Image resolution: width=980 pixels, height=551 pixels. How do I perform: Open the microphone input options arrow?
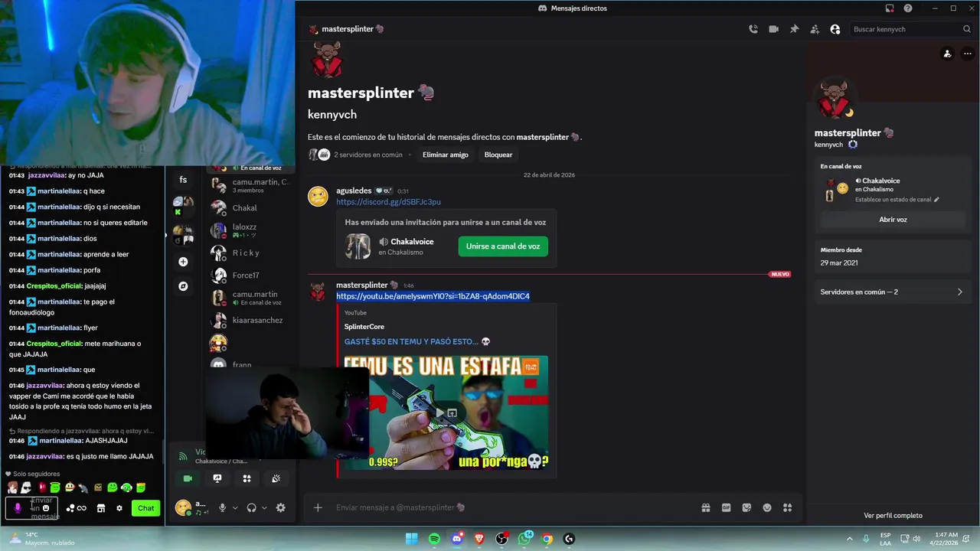235,507
